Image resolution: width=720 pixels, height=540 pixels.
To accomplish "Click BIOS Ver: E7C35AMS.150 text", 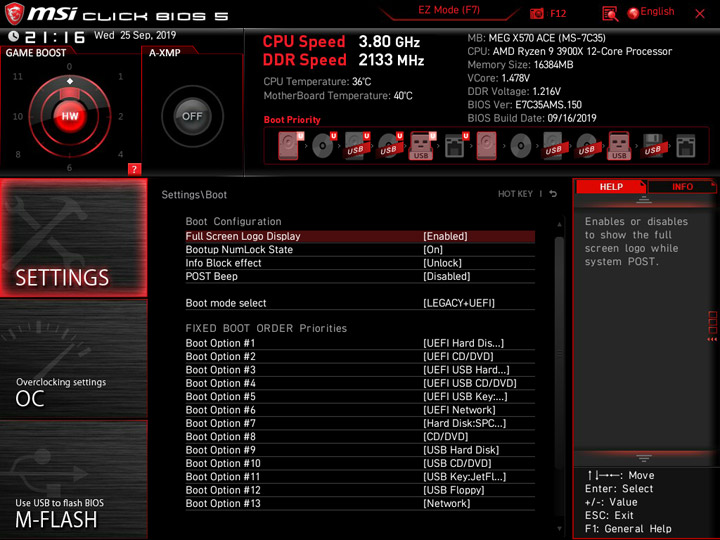I will 524,105.
